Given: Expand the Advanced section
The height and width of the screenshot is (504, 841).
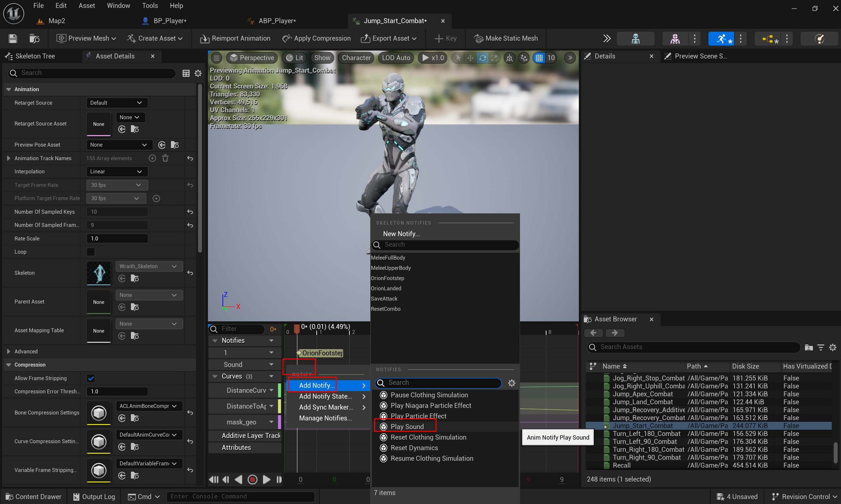Looking at the screenshot, I should click(x=8, y=351).
